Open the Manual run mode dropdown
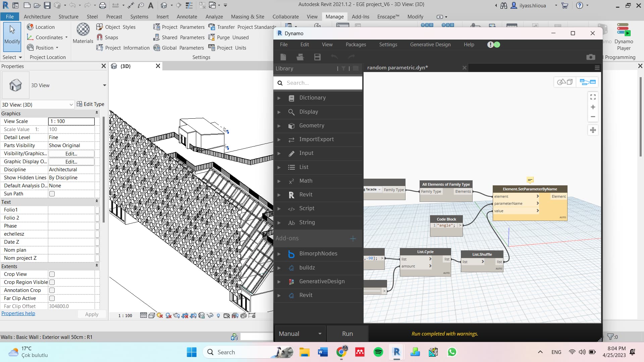The image size is (644, 362). 300,334
